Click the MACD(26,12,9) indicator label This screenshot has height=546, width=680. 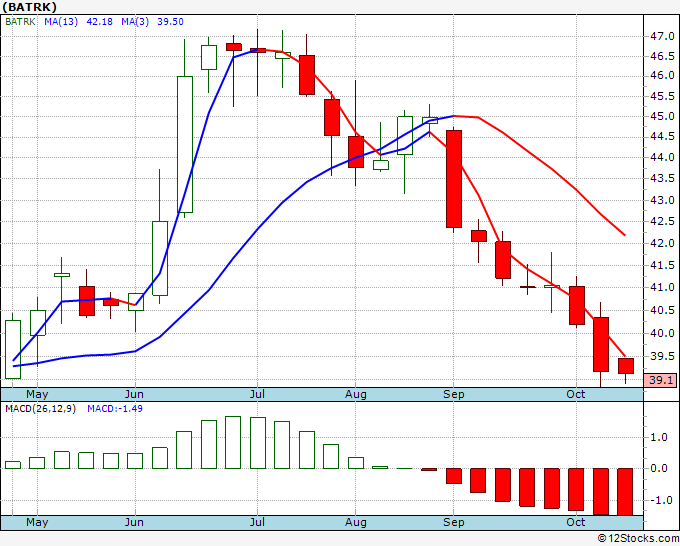tap(40, 409)
